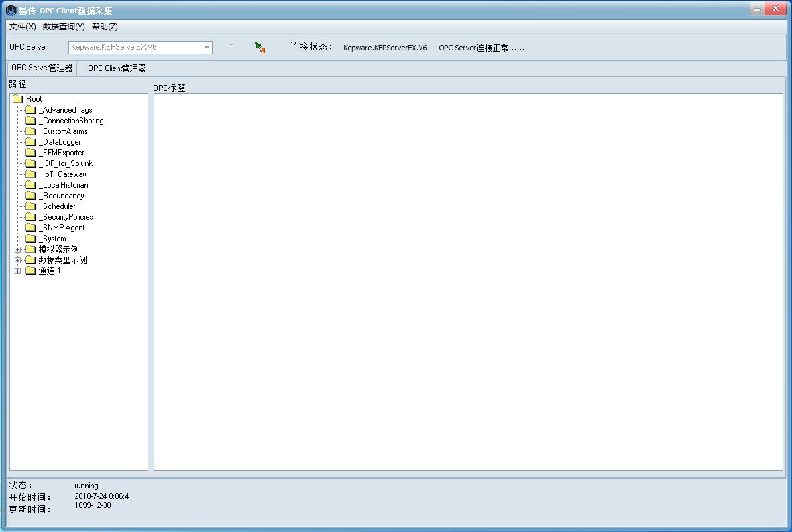Open the 文件(X) menu
Image resolution: width=792 pixels, height=532 pixels.
[22, 27]
